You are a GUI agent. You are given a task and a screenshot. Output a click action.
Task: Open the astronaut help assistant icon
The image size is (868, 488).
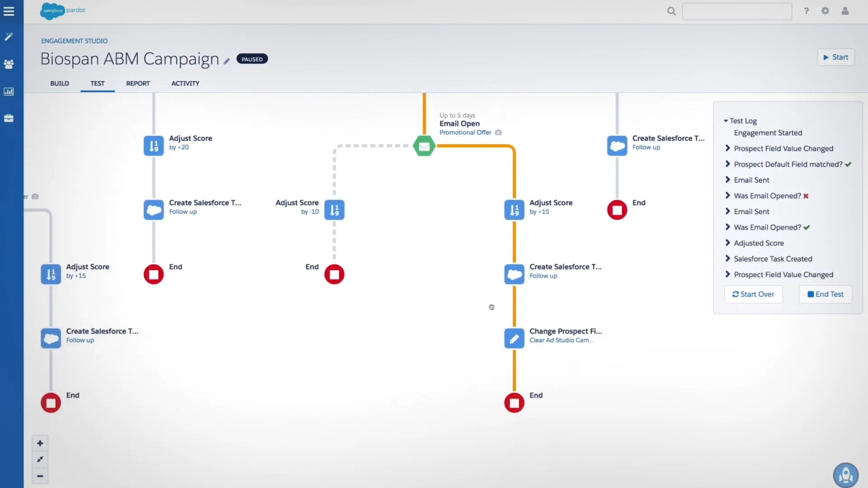(846, 475)
